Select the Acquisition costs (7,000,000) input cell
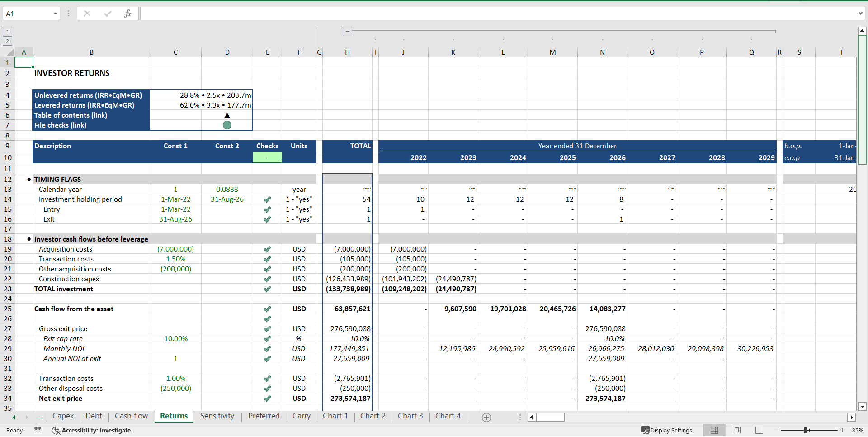 click(175, 249)
